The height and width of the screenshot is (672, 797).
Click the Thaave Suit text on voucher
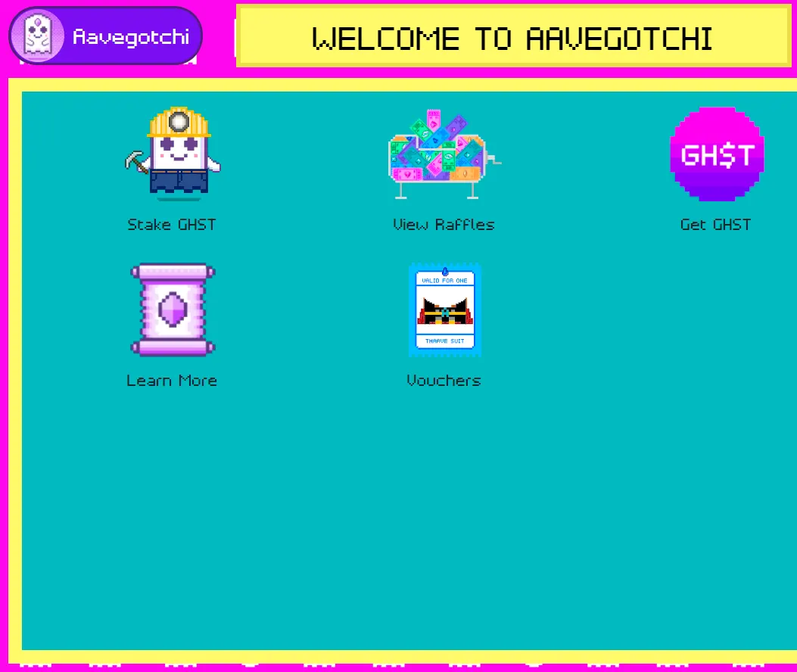coord(444,341)
